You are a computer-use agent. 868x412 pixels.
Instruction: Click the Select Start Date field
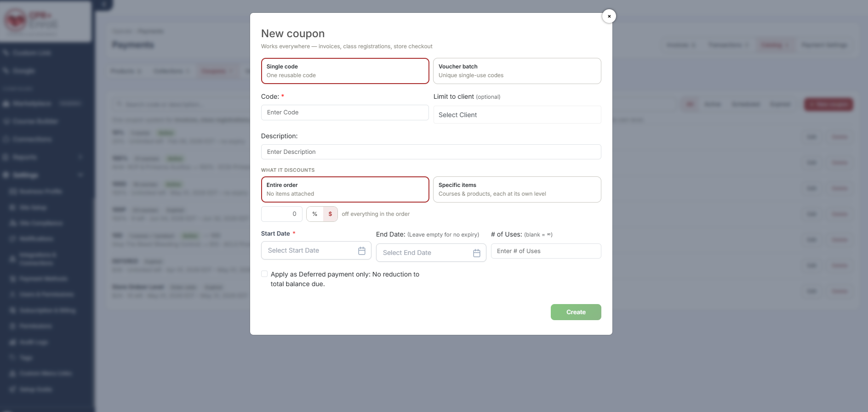point(316,250)
